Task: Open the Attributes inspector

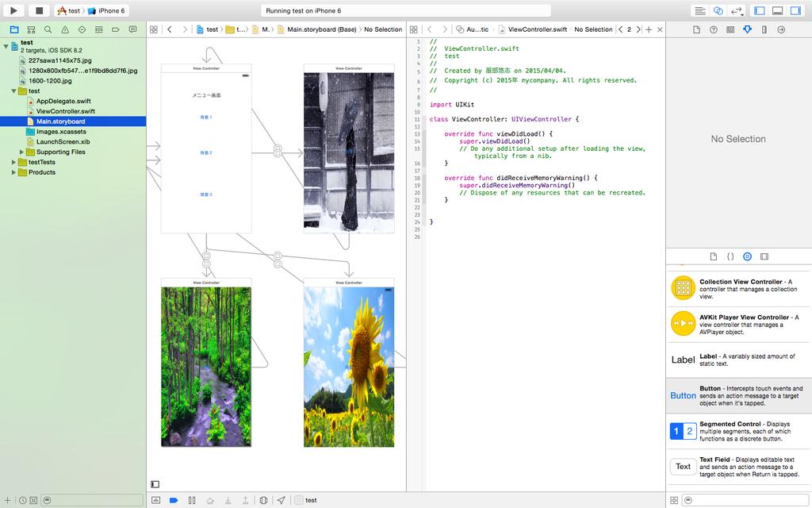Action: pyautogui.click(x=747, y=29)
